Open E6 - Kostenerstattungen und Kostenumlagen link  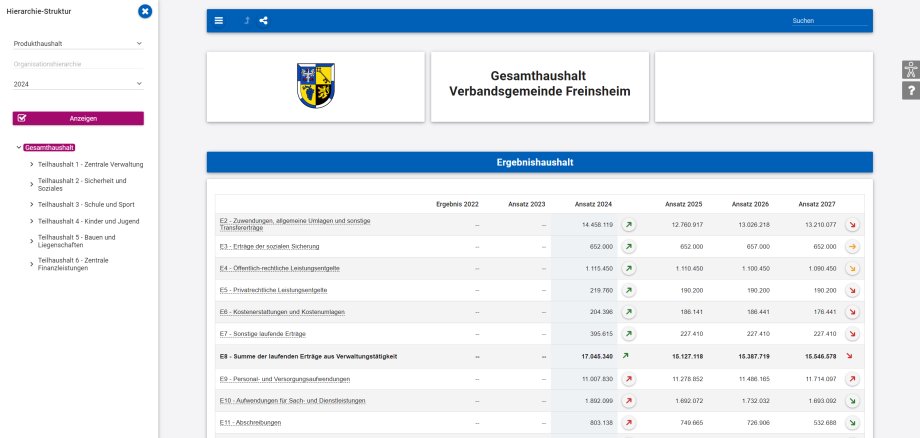click(282, 312)
